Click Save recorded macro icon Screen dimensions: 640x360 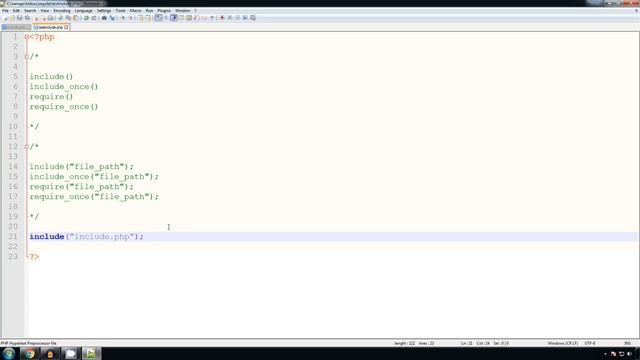click(253, 18)
